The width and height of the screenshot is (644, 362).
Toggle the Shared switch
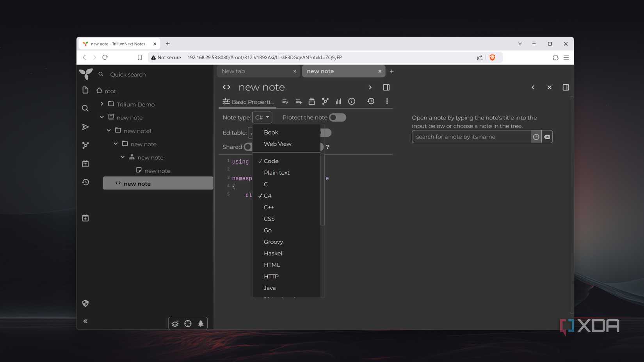[x=248, y=147]
